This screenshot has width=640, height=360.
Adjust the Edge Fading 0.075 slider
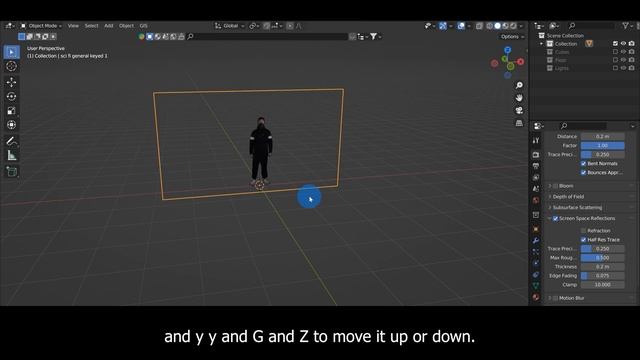602,276
